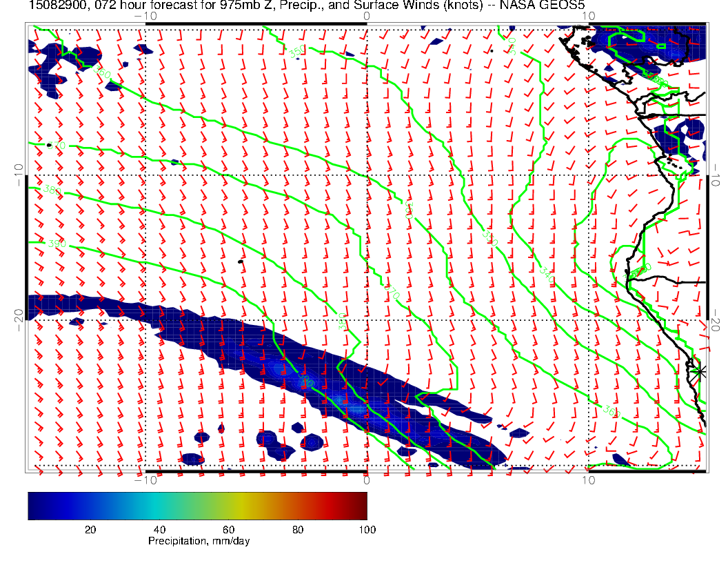Click the small island dot near map center
Screen dimensions: 728x563
coord(240,261)
